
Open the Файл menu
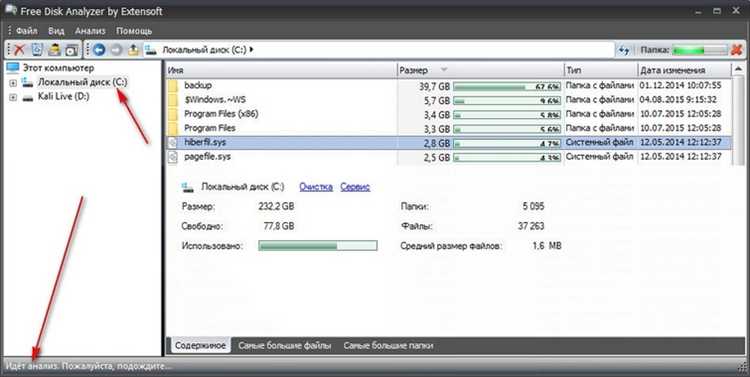coord(26,31)
